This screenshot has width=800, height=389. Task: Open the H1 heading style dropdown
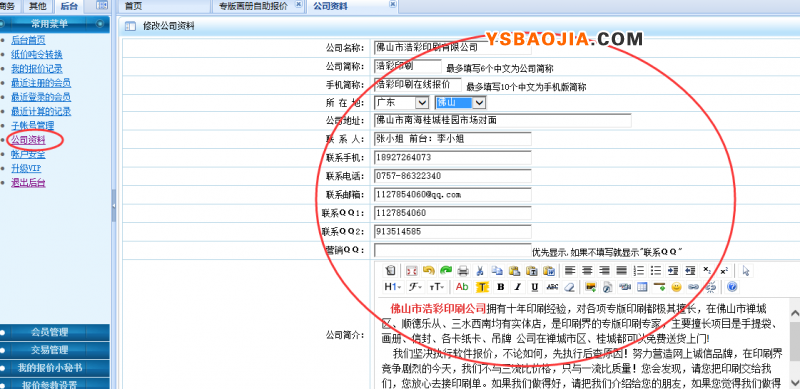click(x=392, y=287)
